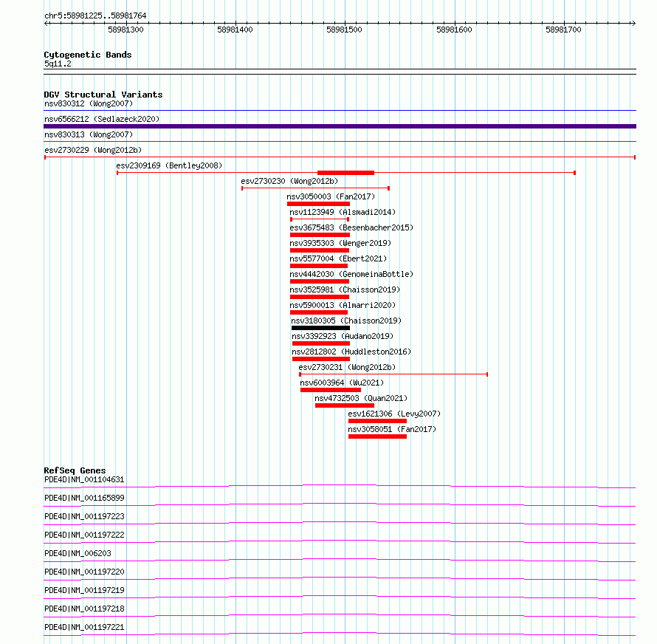Click ruler tick label 58981700

pyautogui.click(x=563, y=30)
